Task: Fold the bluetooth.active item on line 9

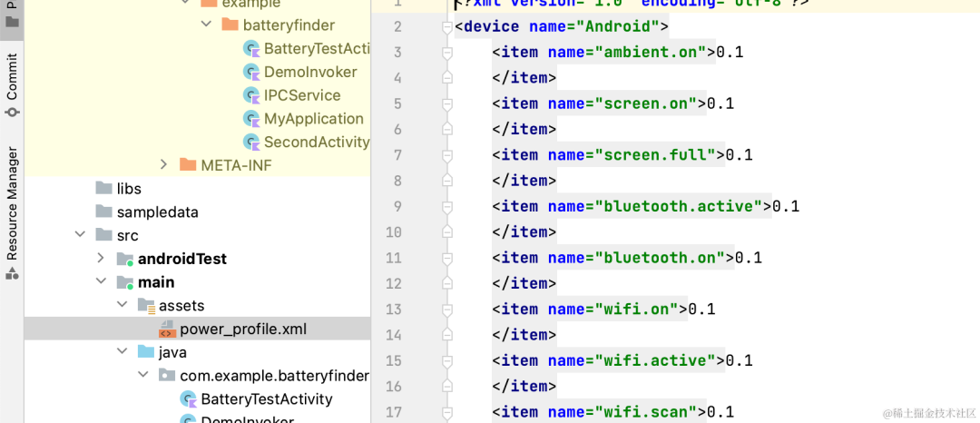Action: click(446, 207)
